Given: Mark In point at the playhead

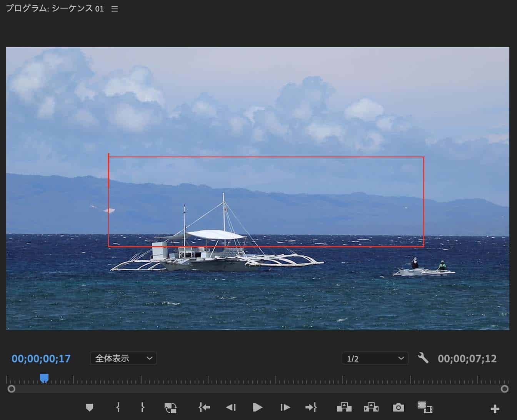Looking at the screenshot, I should click(x=118, y=407).
